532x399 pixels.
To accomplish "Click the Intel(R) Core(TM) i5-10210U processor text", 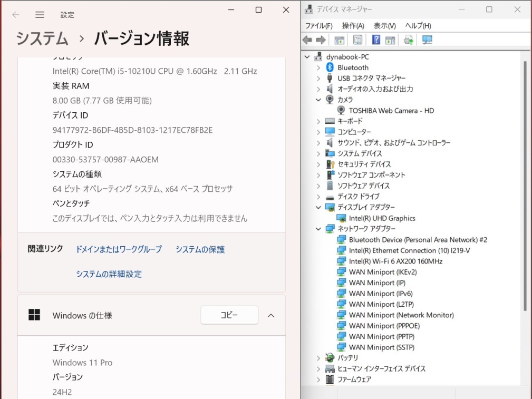I will coord(154,71).
